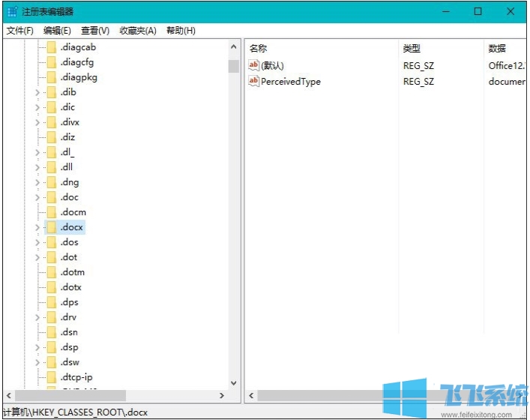
Task: Select the .dotx tree item
Action: coord(71,287)
